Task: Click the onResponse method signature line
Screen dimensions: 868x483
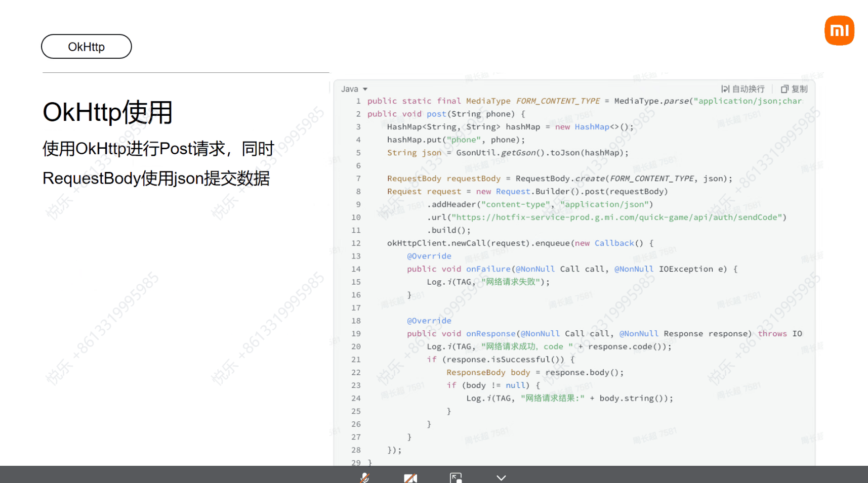Action: pos(604,334)
